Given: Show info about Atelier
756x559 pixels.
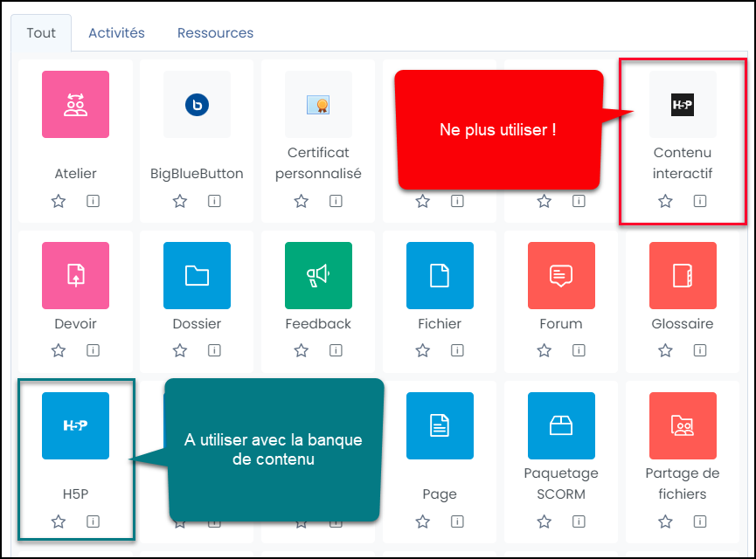Looking at the screenshot, I should pyautogui.click(x=93, y=201).
